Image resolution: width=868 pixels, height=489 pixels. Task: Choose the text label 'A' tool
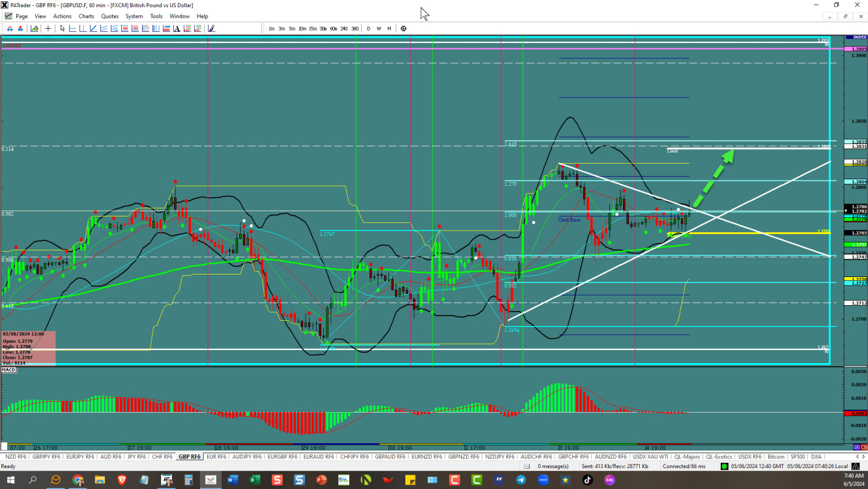(177, 29)
